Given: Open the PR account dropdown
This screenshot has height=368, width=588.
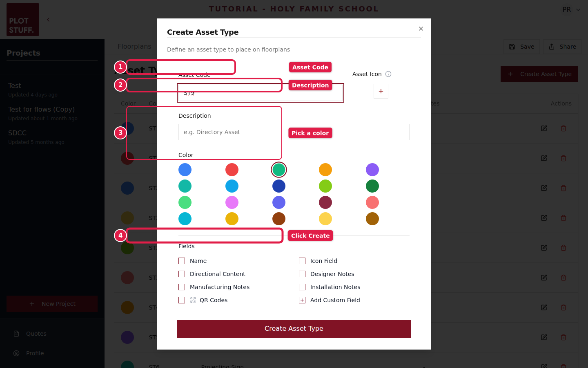Looking at the screenshot, I should pyautogui.click(x=570, y=9).
